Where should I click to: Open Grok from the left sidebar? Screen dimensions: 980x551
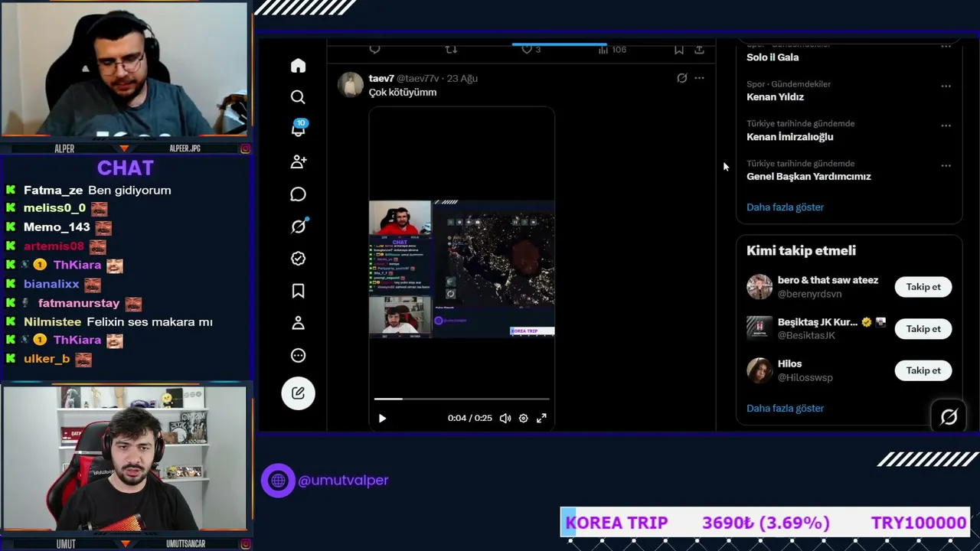point(298,227)
